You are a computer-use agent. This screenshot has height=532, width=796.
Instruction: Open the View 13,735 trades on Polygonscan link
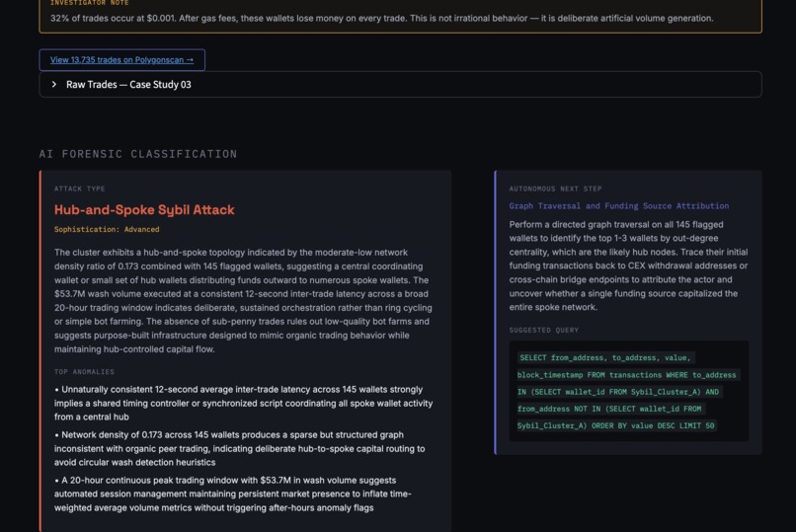tap(121, 60)
